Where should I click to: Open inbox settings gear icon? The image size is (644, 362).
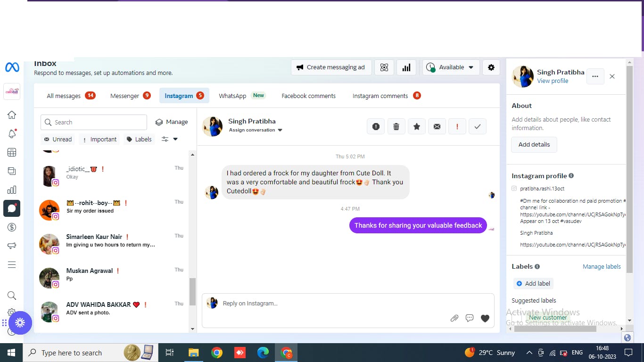click(x=491, y=67)
